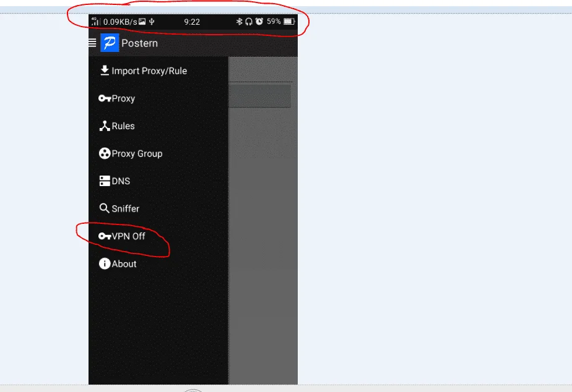Tap the USB notification icon
This screenshot has width=572, height=392.
tap(152, 22)
